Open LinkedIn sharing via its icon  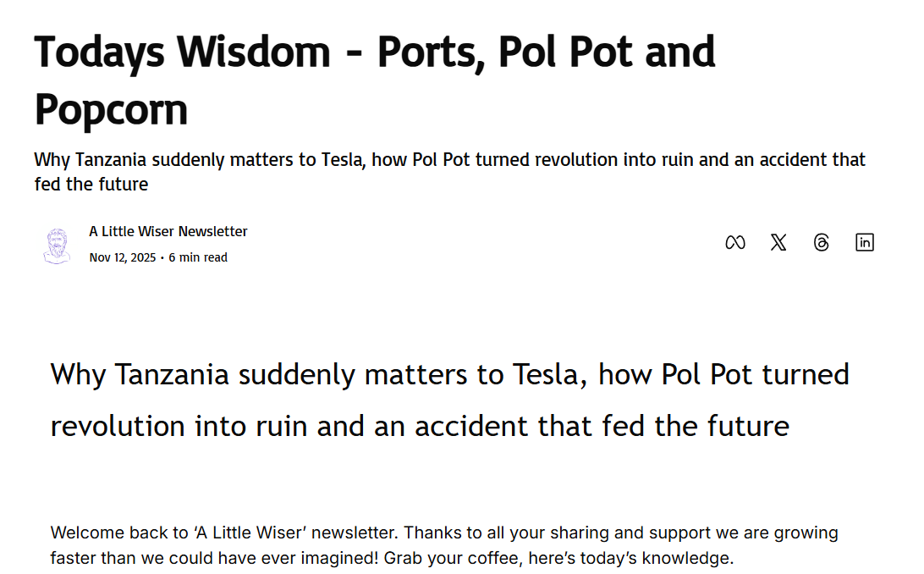(865, 242)
